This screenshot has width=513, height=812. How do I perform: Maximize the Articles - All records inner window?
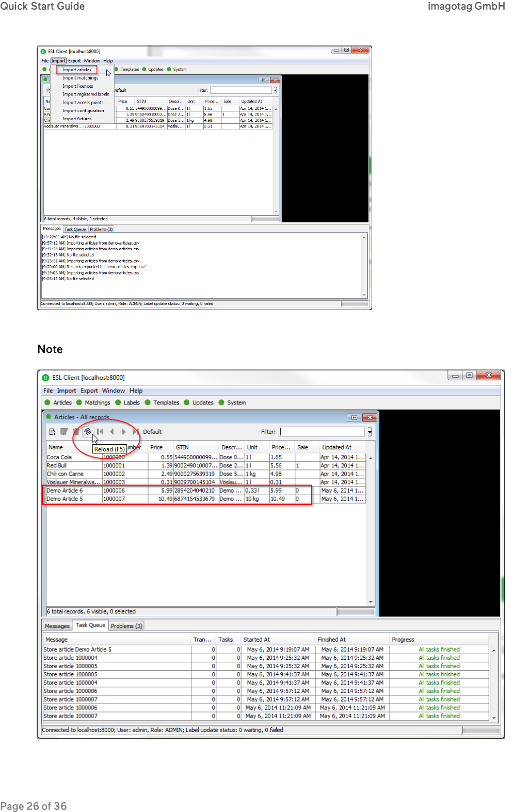354,417
